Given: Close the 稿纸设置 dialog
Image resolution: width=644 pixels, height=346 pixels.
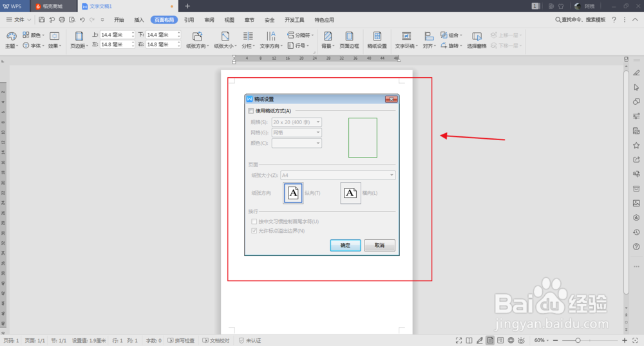Looking at the screenshot, I should (x=392, y=99).
